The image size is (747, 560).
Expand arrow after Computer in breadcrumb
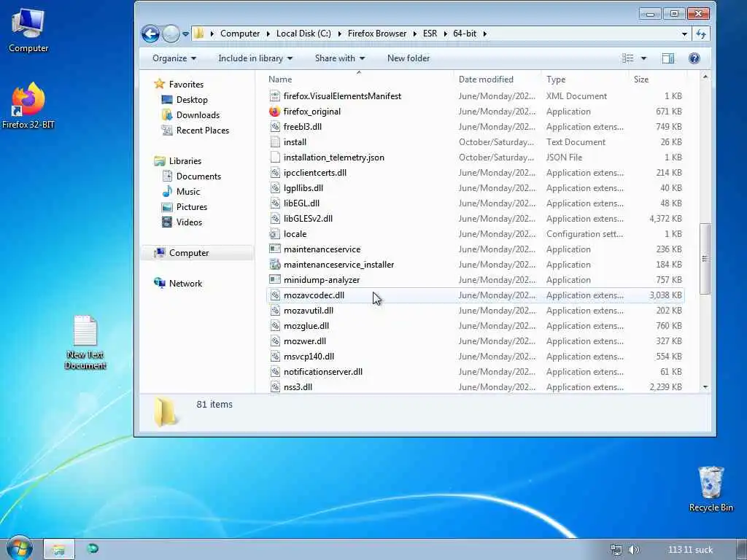click(268, 34)
